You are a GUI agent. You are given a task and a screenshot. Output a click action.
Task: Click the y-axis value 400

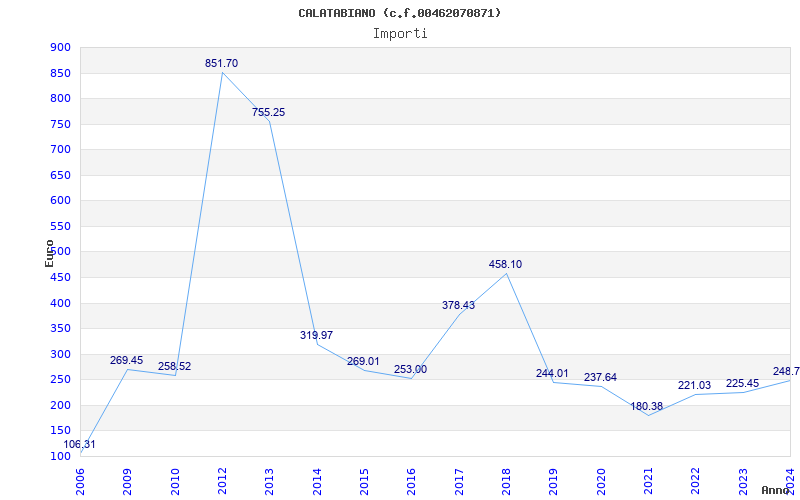coord(60,304)
